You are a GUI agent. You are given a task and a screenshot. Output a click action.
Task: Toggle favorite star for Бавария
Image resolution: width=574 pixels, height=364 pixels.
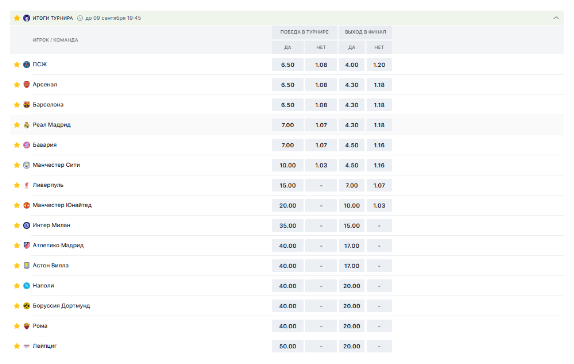coord(17,145)
